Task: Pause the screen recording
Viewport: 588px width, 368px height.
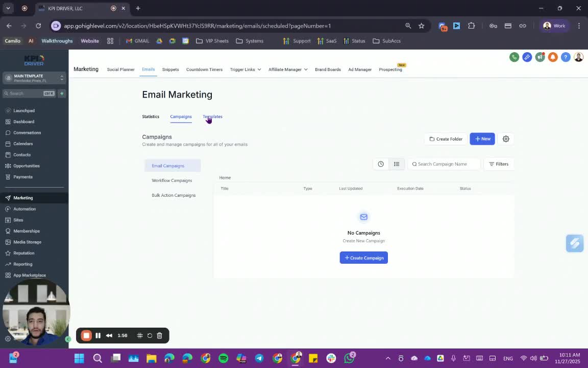Action: (98, 336)
